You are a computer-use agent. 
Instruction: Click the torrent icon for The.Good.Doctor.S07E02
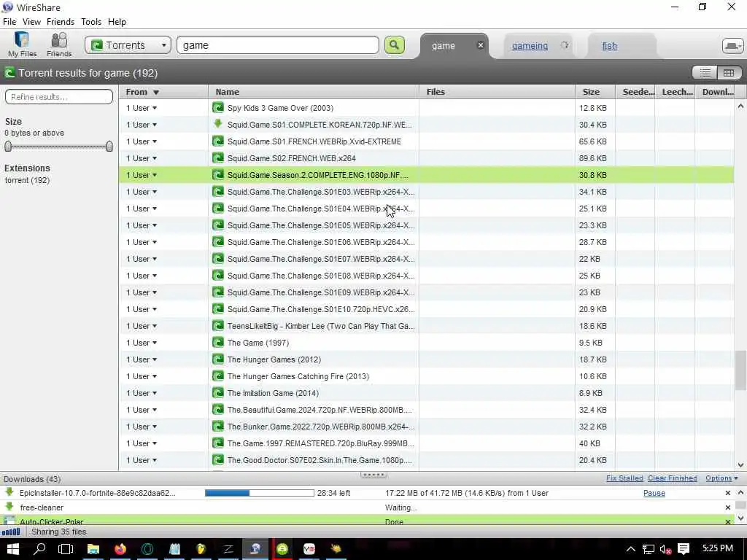pos(218,459)
